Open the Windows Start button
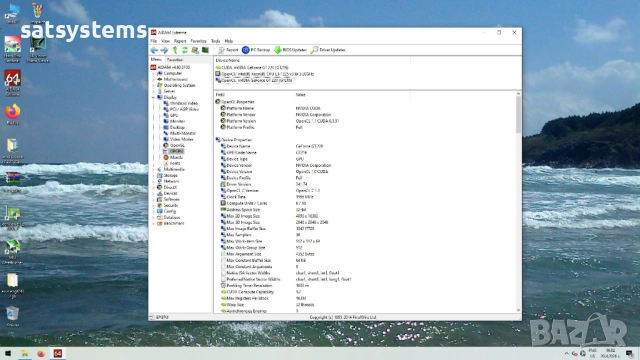 pyautogui.click(x=7, y=353)
